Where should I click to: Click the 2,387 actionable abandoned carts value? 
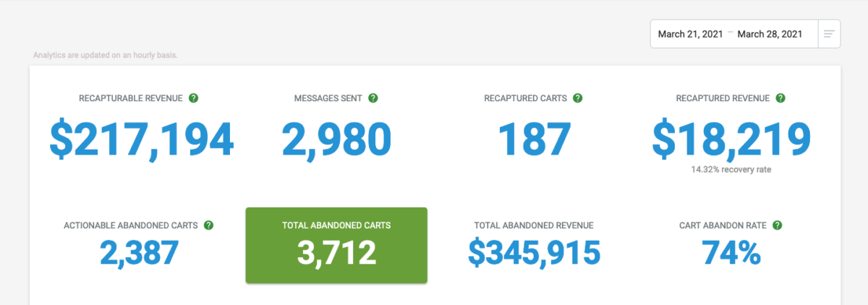pos(138,252)
